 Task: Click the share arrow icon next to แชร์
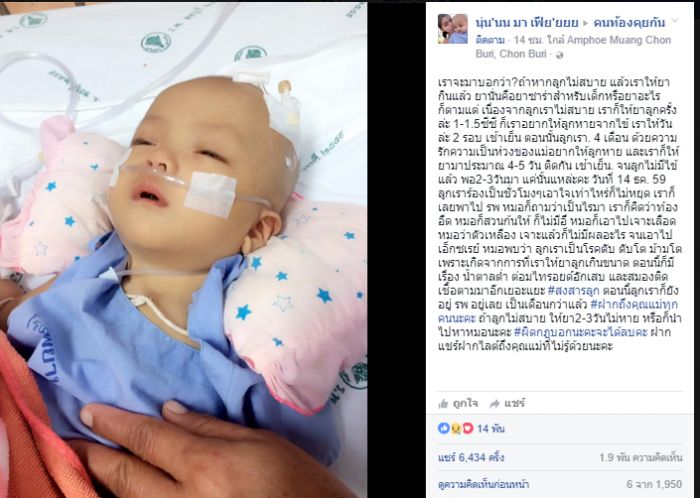494,404
